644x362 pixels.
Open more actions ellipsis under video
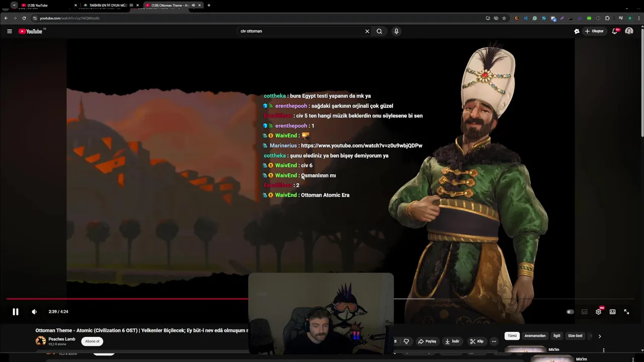pyautogui.click(x=494, y=341)
